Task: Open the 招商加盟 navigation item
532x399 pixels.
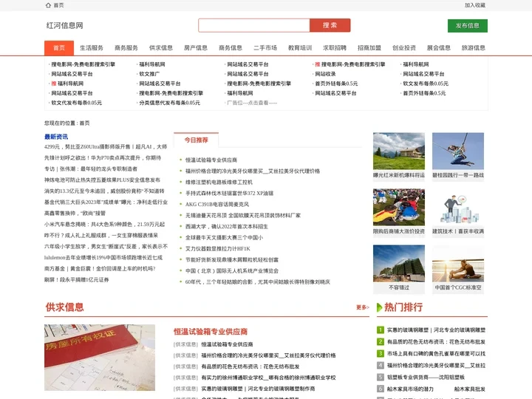Action: point(369,48)
